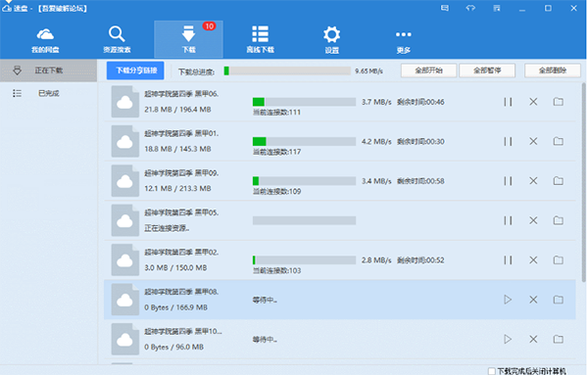
Task: Click cloud file thumbnail of 黑甲10
Action: coord(124,340)
